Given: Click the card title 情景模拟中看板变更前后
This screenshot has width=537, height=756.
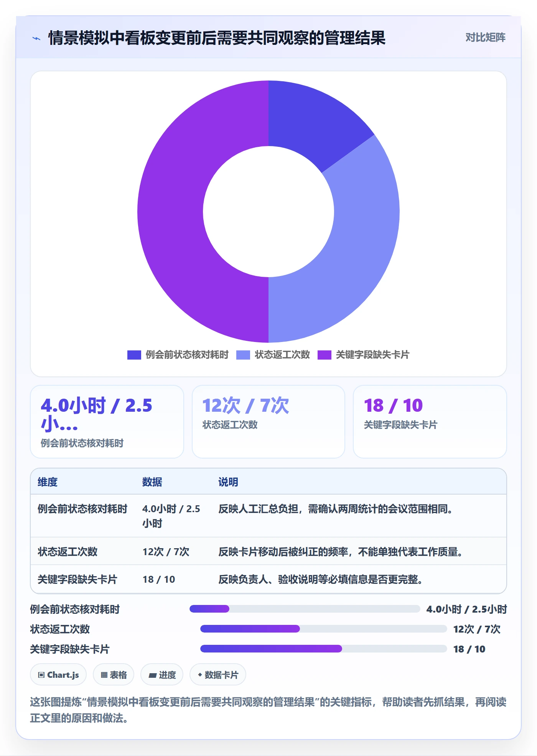Looking at the screenshot, I should click(x=217, y=38).
